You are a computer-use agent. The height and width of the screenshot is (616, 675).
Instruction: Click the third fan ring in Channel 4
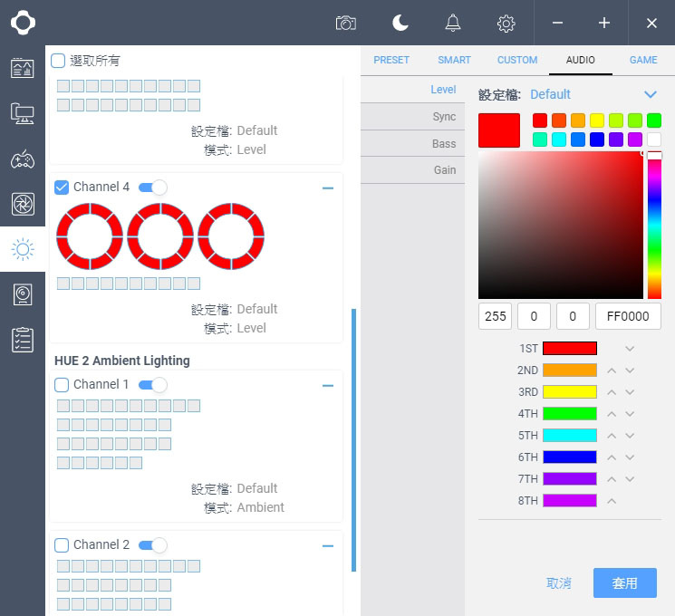pos(231,236)
